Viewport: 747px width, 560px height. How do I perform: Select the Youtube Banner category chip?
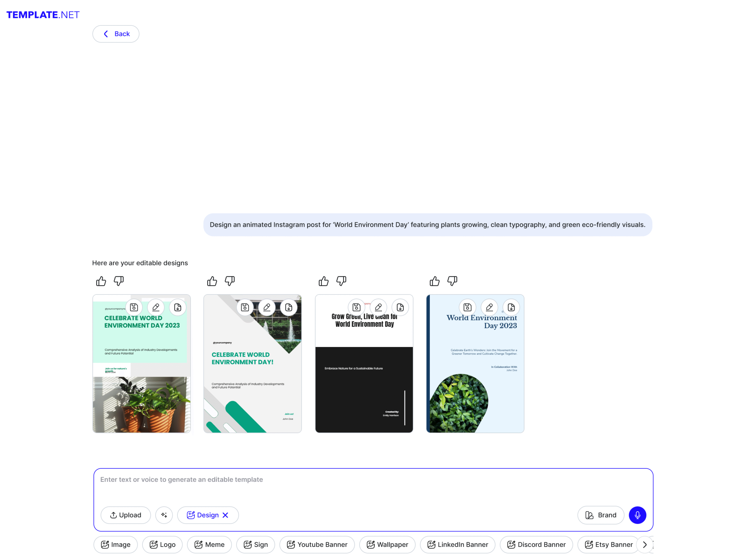(317, 545)
